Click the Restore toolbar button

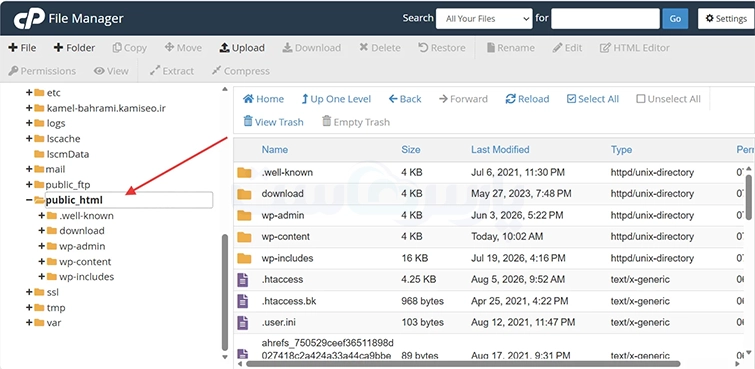(442, 48)
